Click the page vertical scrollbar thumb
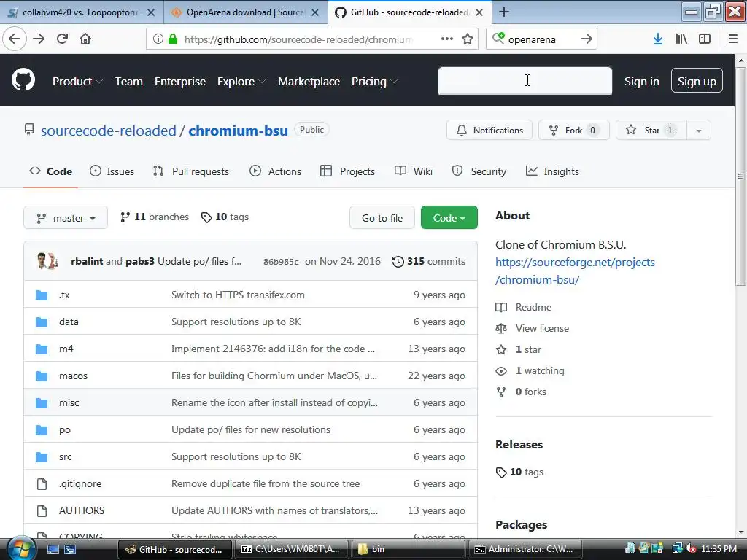This screenshot has width=747, height=560. tap(740, 176)
